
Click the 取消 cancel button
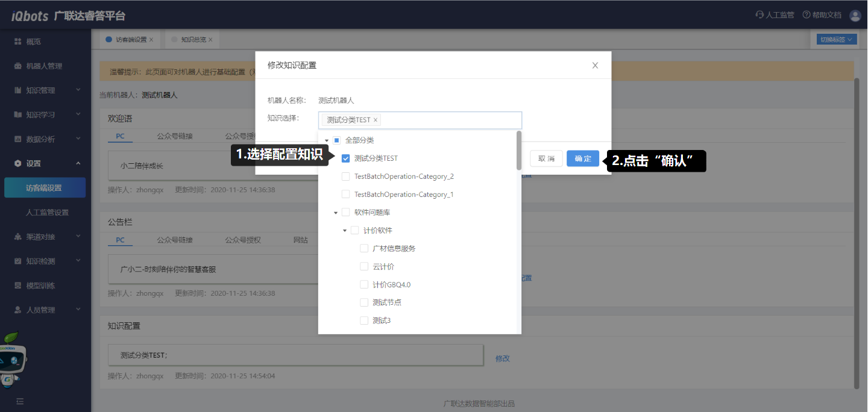point(546,158)
